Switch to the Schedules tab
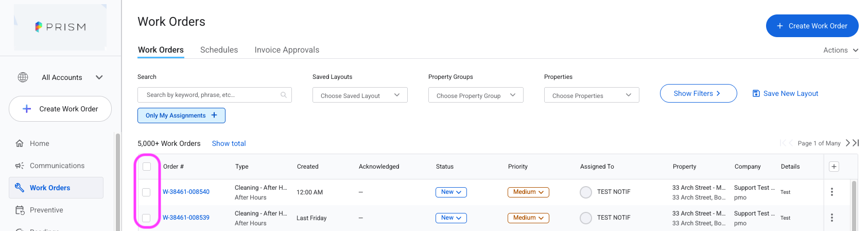The image size is (868, 231). pyautogui.click(x=219, y=50)
